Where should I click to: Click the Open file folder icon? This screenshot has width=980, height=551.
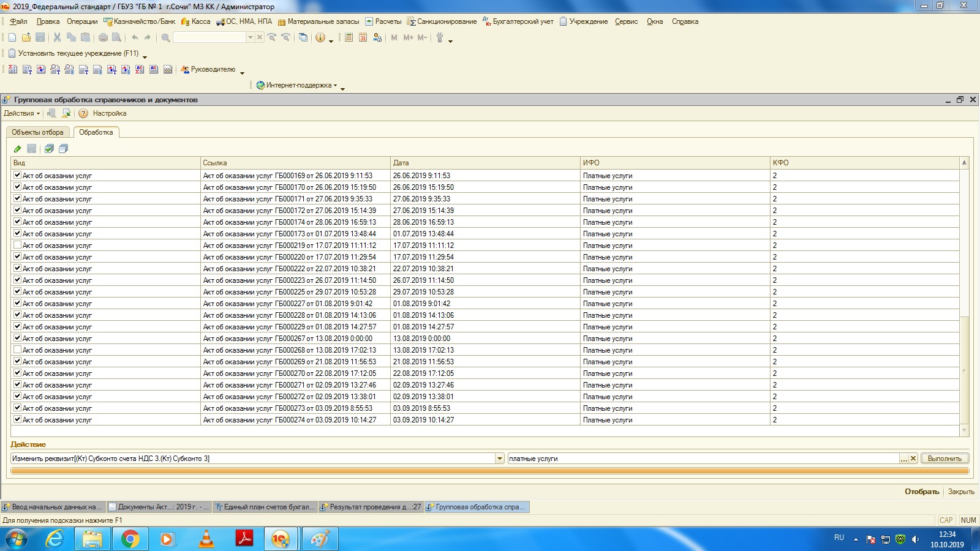point(26,37)
